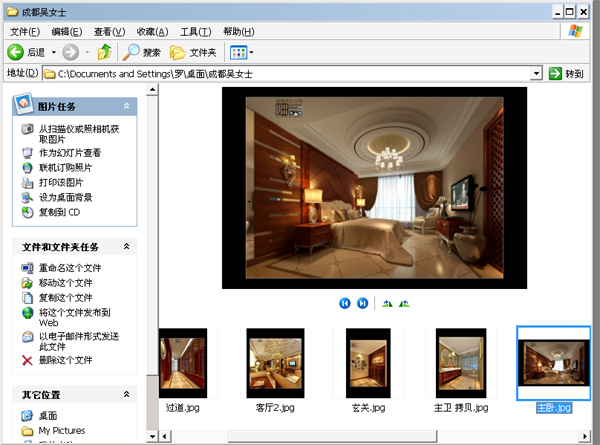Click the My Pictures folder icon

(27, 431)
